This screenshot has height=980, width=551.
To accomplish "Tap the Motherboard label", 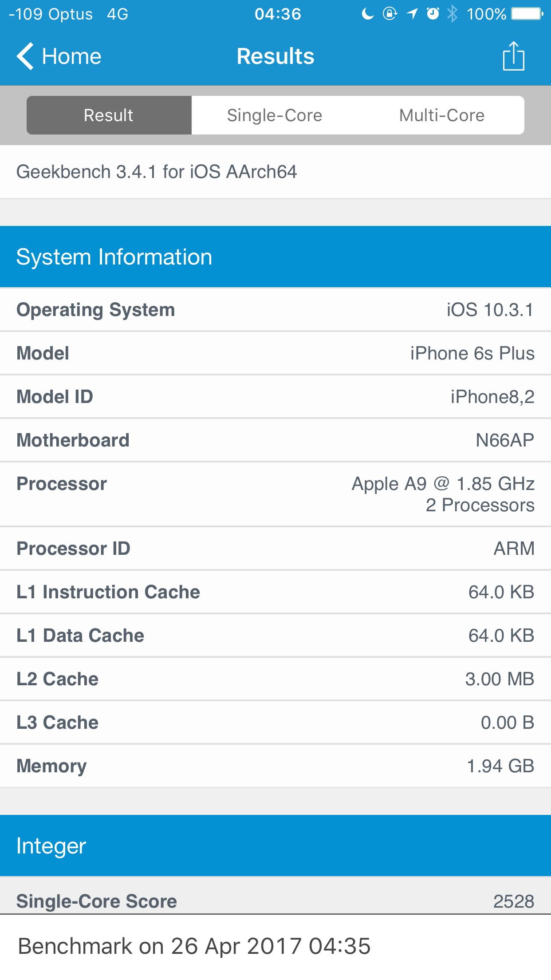I will click(73, 440).
